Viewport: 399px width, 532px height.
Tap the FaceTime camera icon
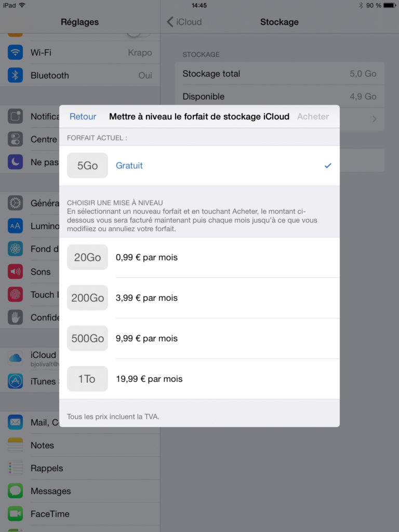[15, 514]
